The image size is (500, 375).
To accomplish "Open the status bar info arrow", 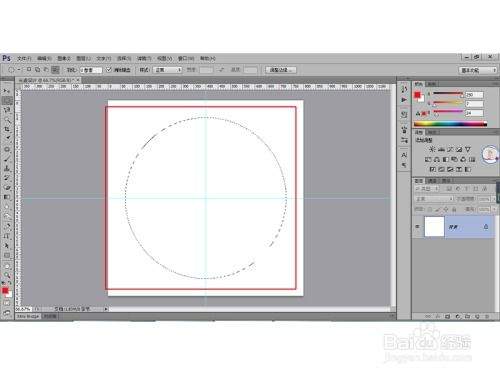I will [106, 309].
